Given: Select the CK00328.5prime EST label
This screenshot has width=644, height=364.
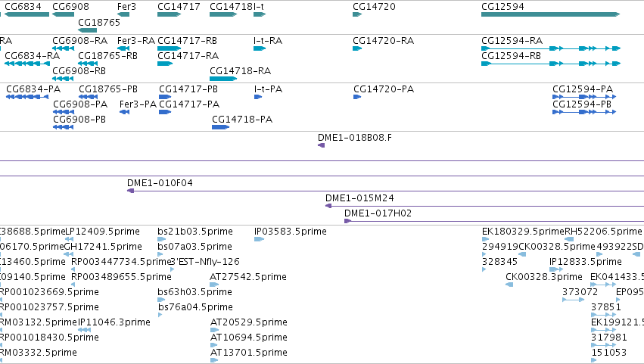Looking at the screenshot, I should point(557,247).
